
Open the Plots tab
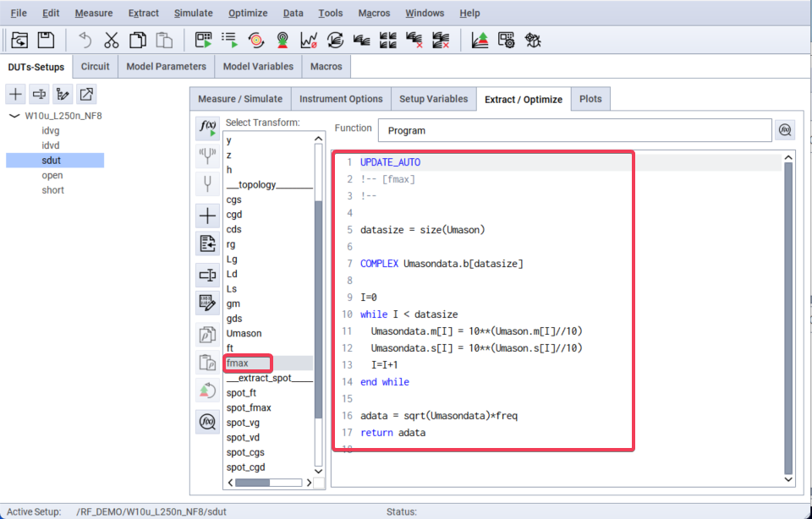click(590, 99)
